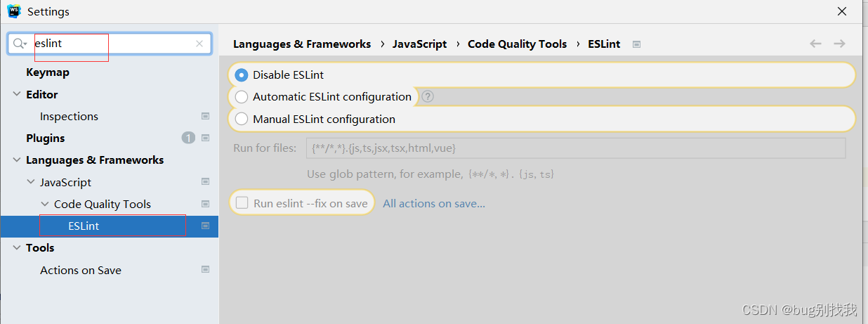This screenshot has width=868, height=324.
Task: Select JavaScript in the settings tree
Action: click(65, 182)
